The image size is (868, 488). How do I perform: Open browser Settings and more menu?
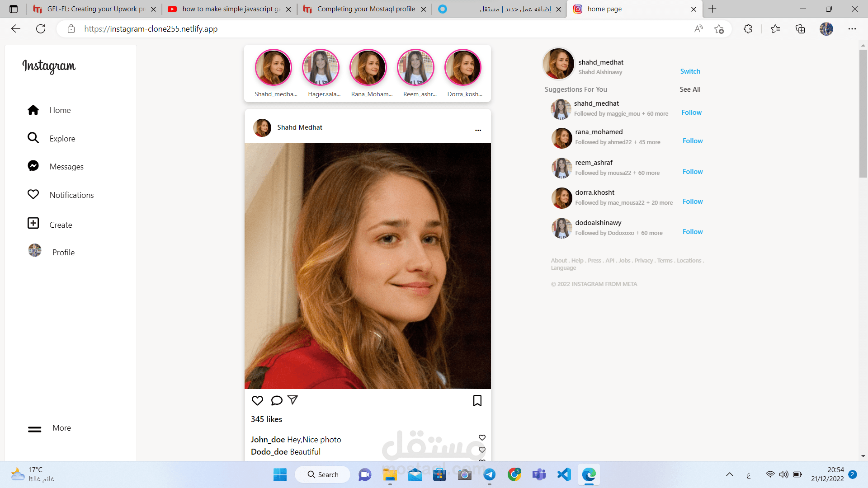click(852, 29)
